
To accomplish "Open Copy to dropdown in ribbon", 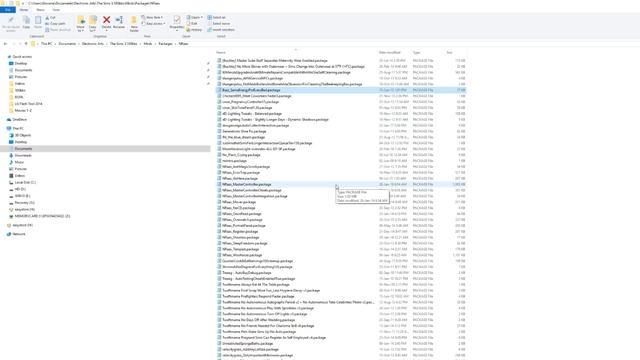I will 93,23.
